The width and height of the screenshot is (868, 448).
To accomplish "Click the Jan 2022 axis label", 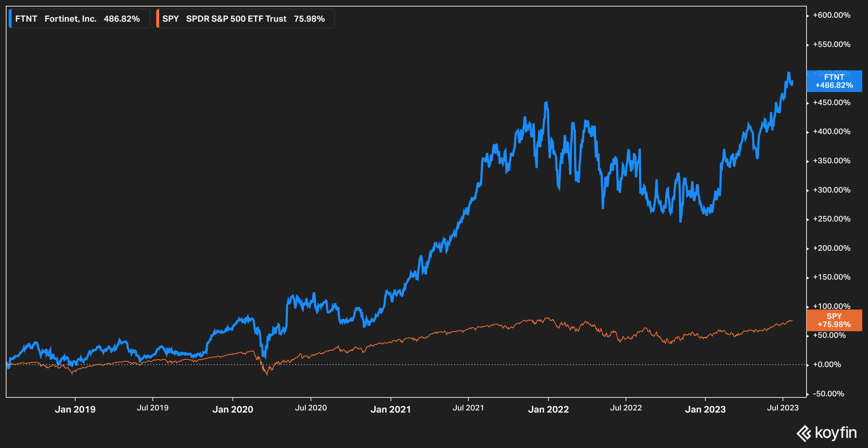I will [548, 409].
